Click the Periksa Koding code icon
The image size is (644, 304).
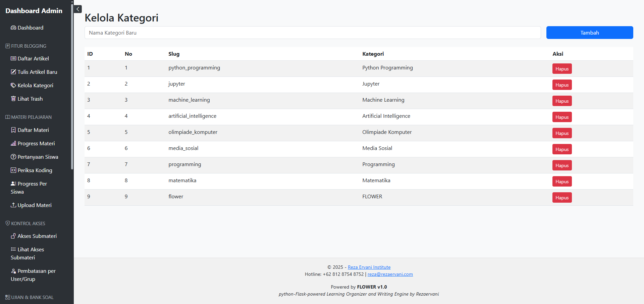pos(13,170)
